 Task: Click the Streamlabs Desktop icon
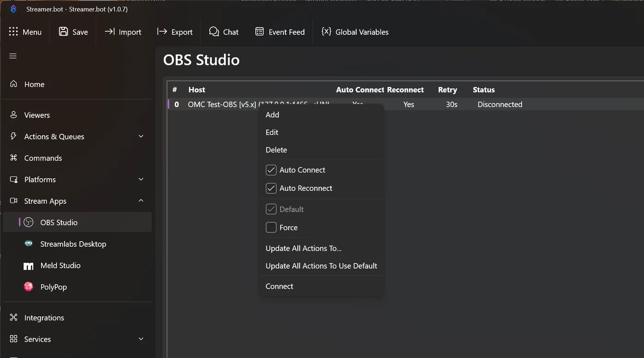point(29,244)
